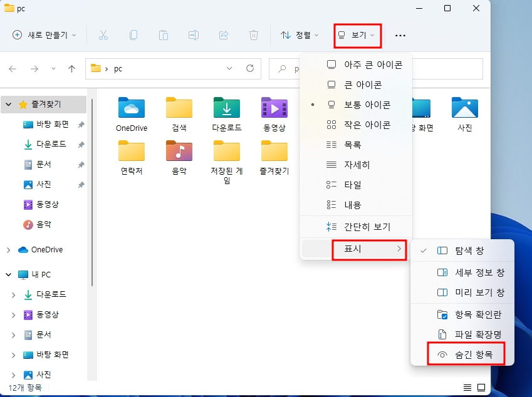Choose 타일 tiles view
The width and height of the screenshot is (532, 397).
[x=357, y=185]
